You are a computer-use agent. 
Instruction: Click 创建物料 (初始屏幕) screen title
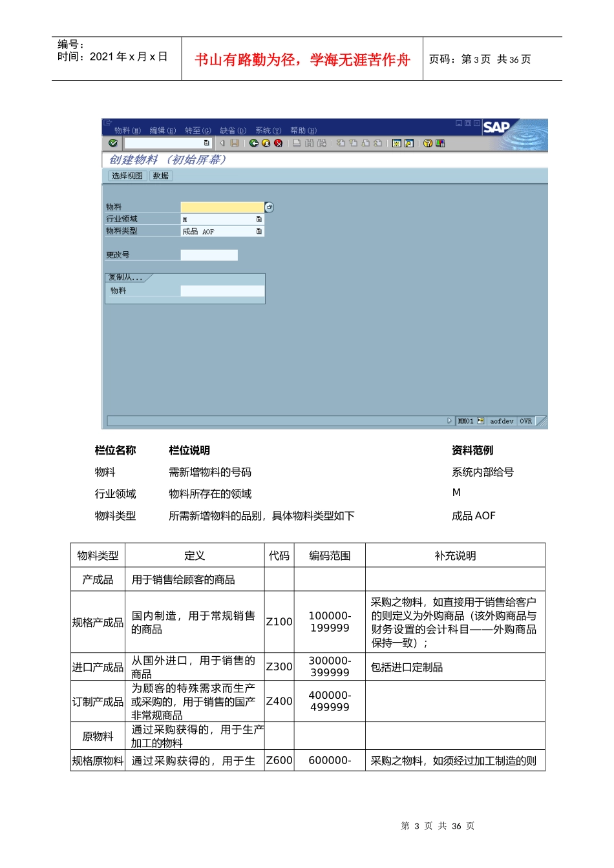pyautogui.click(x=167, y=160)
